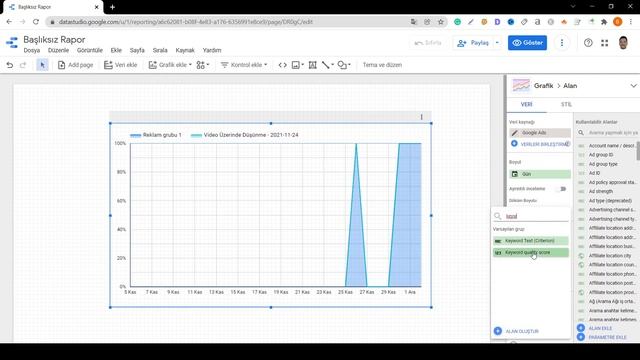640x360 pixels.
Task: Open the Kontrol ekle dropdown
Action: click(244, 65)
